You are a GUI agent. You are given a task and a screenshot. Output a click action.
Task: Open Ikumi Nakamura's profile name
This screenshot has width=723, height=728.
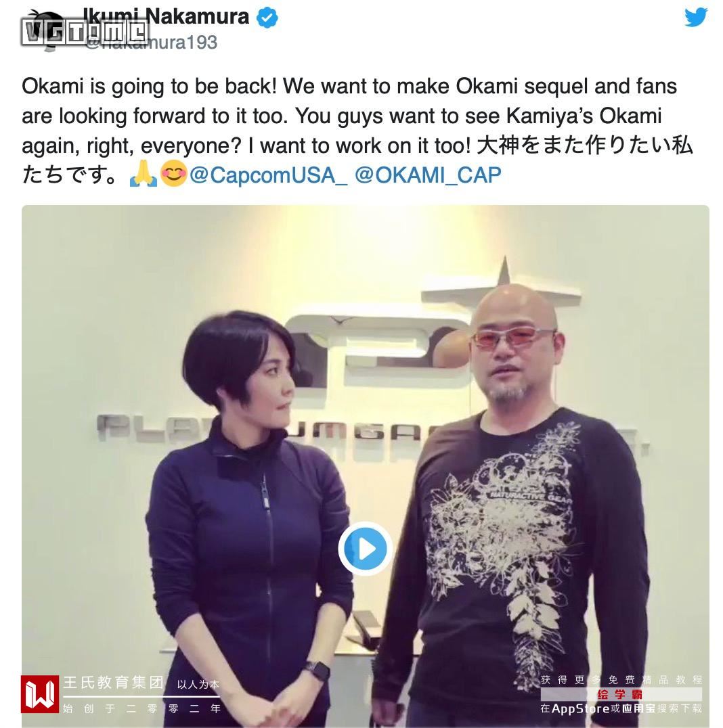pos(165,17)
